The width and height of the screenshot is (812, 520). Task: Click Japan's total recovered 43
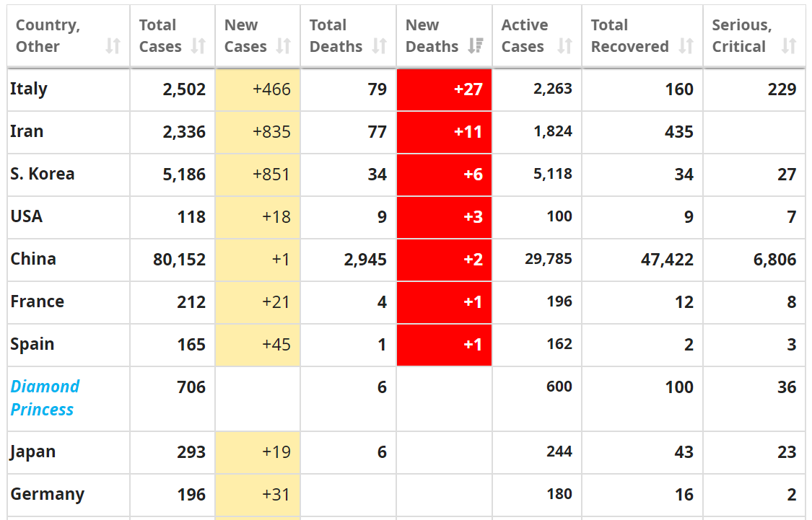[684, 451]
